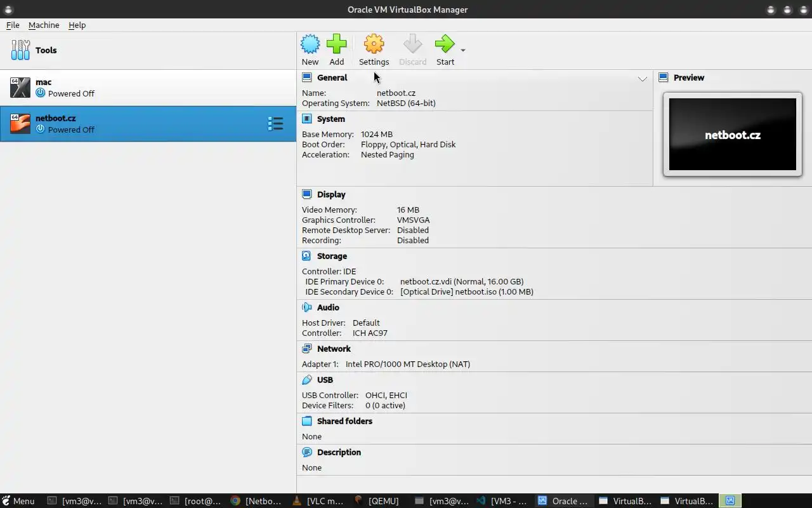Click the last small VirtualBox taskbar icon
Image resolution: width=812 pixels, height=508 pixels.
click(x=730, y=500)
